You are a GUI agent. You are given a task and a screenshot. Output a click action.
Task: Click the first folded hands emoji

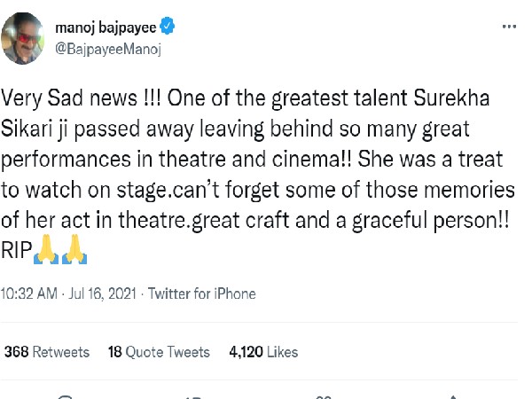[x=43, y=253]
